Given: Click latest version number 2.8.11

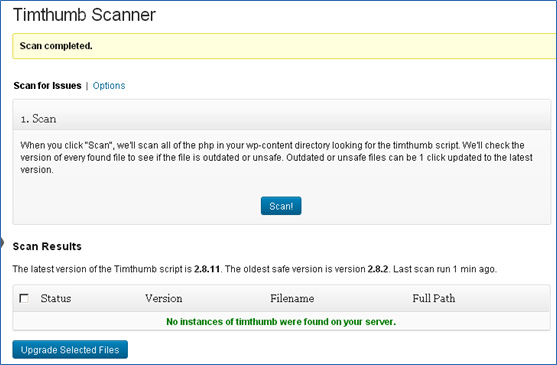Looking at the screenshot, I should pos(207,269).
